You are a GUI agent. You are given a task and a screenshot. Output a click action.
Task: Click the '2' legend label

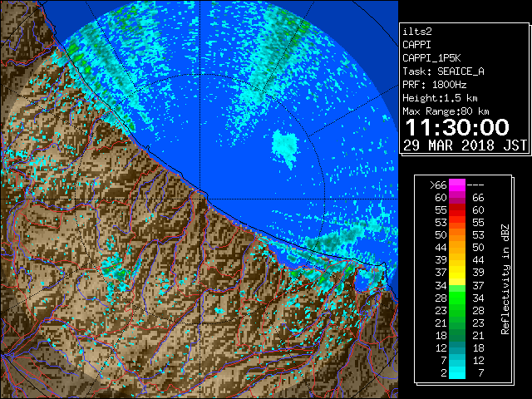click(x=444, y=372)
